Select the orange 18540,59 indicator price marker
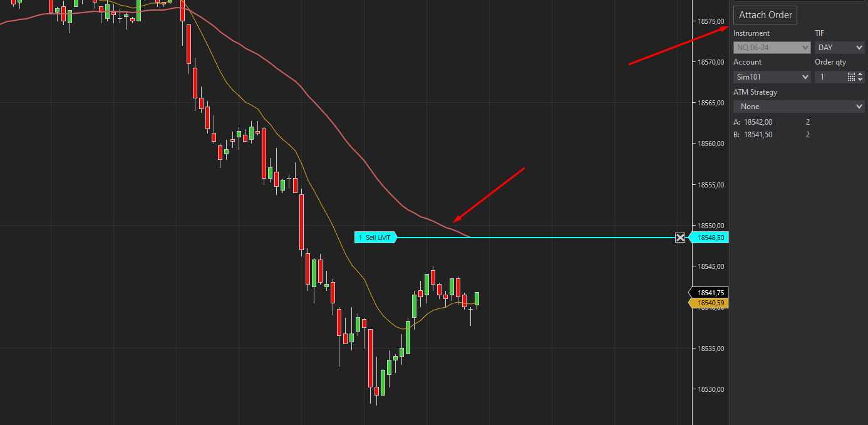 tap(710, 303)
